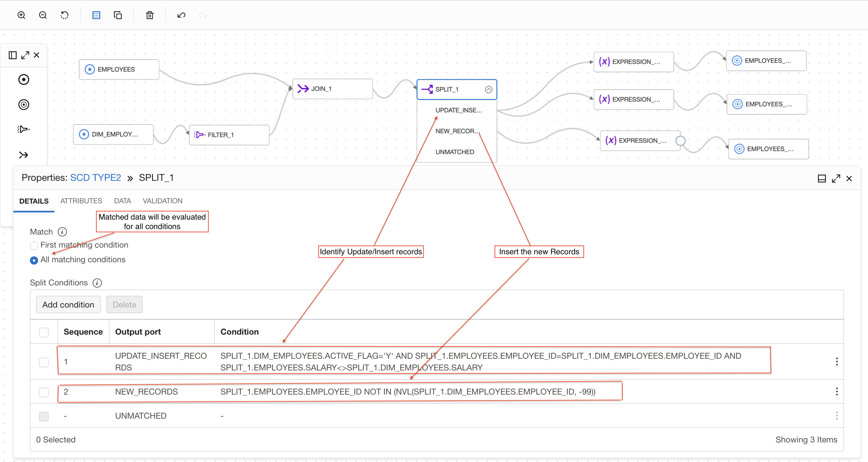Enable the All matching conditions option
This screenshot has width=868, height=462.
click(34, 260)
